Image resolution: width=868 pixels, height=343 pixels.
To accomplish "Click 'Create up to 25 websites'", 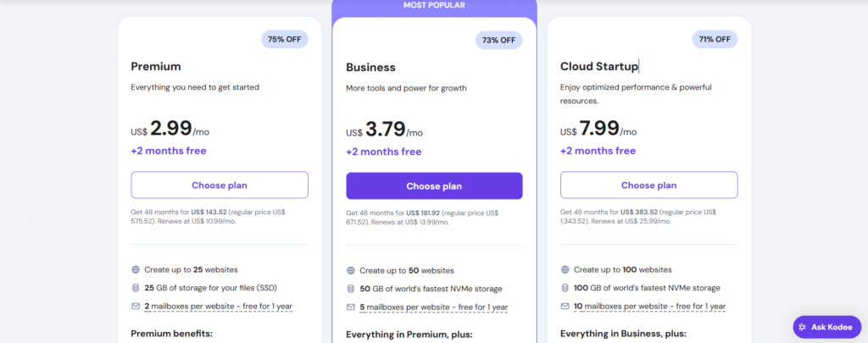I will [191, 270].
